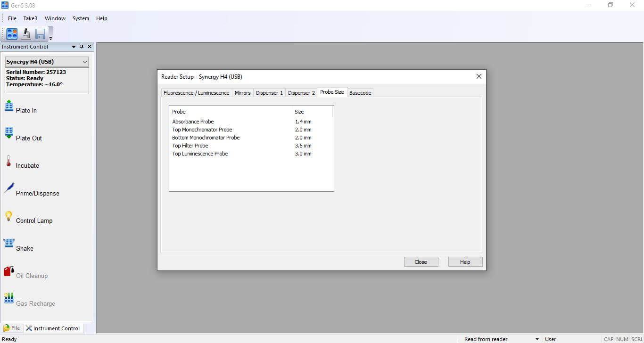Screen dimensions: 644x343
Task: Click the microscope read toolbar icon
Action: (x=26, y=34)
